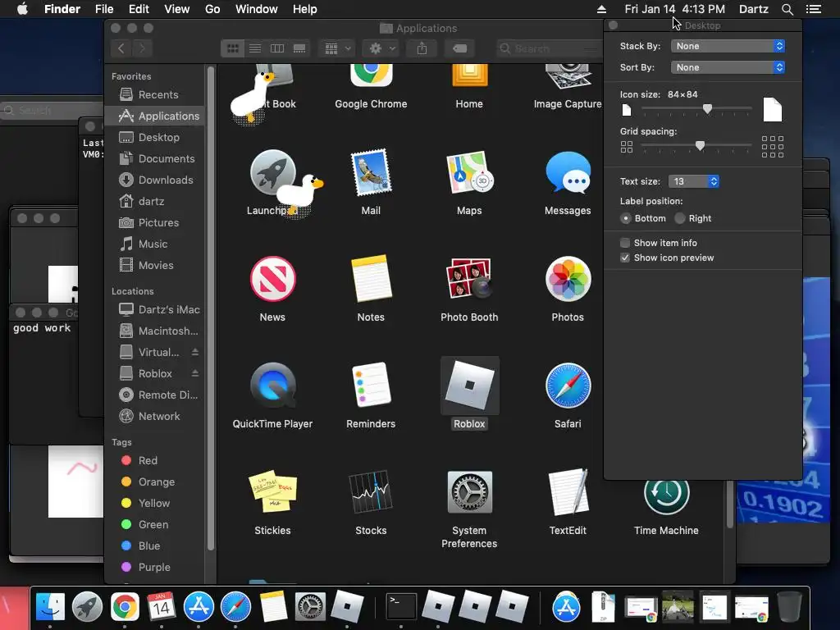Viewport: 840px width, 630px height.
Task: Switch Finder to gallery view
Action: point(299,48)
